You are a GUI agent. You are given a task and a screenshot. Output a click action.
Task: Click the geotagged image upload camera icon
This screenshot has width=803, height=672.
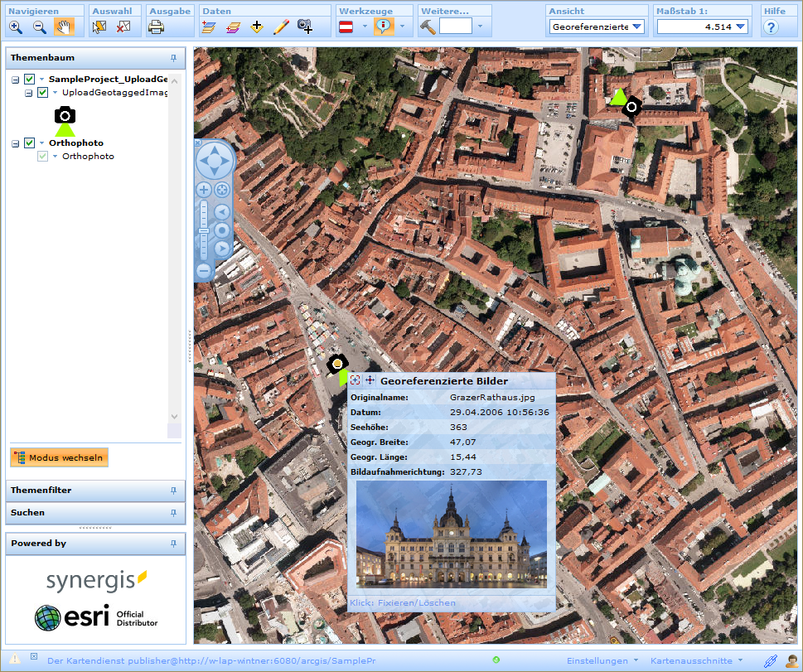(x=306, y=27)
